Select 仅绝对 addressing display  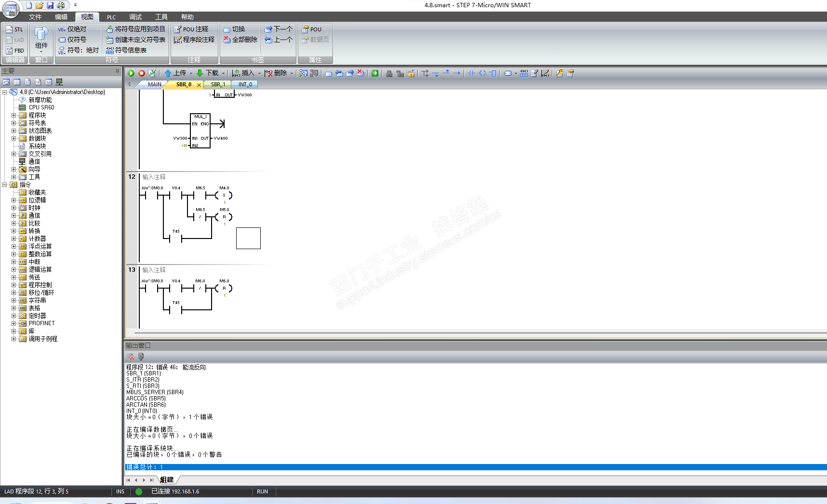tap(72, 29)
